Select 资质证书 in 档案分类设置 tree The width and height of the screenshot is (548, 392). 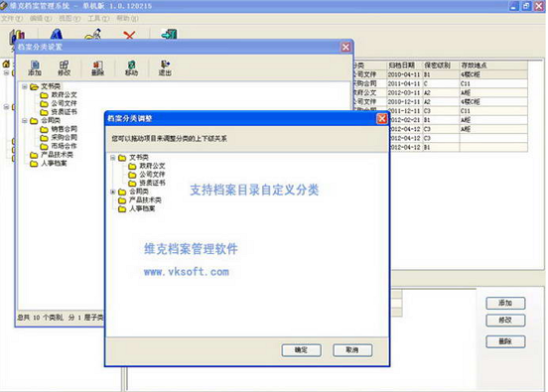pos(64,112)
